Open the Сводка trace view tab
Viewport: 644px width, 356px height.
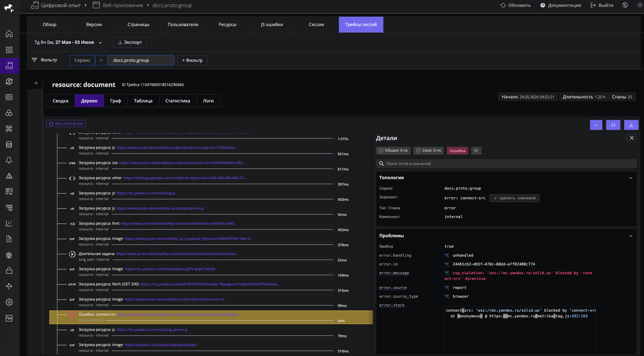(x=60, y=101)
